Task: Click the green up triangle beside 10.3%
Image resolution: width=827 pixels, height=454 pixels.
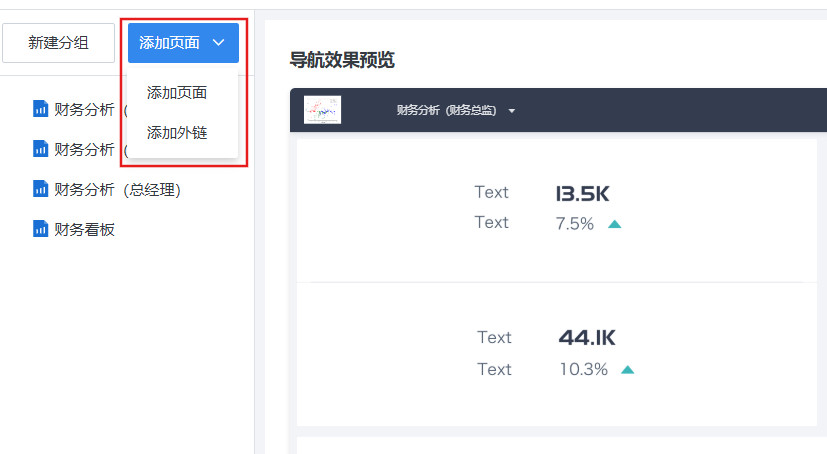Action: click(x=627, y=370)
